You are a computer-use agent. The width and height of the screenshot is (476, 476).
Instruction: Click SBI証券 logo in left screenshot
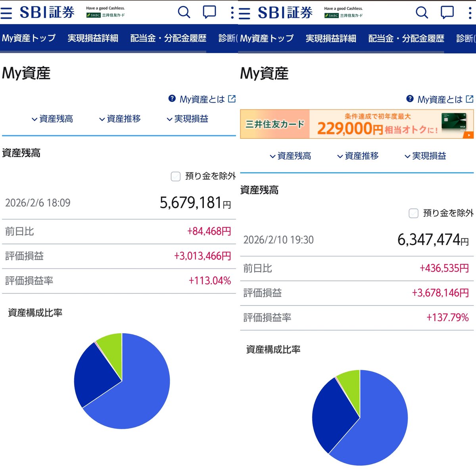tap(47, 13)
